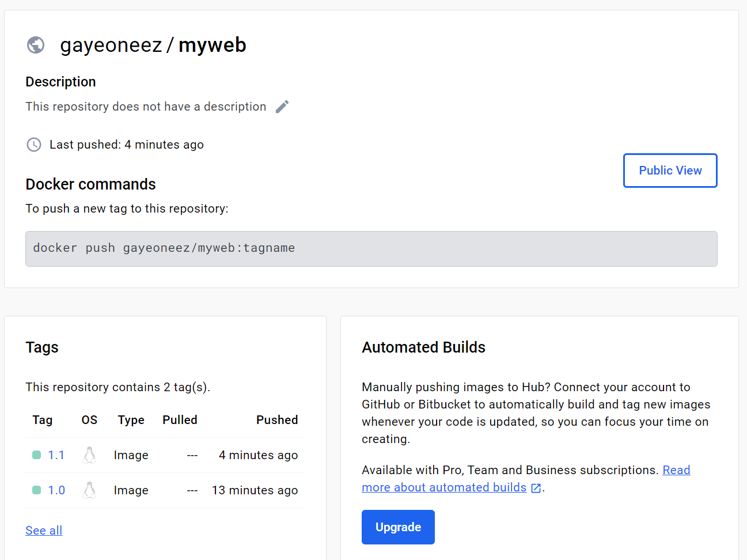Click the gayeoneez namespace in the title
Image resolution: width=747 pixels, height=560 pixels.
[x=111, y=45]
